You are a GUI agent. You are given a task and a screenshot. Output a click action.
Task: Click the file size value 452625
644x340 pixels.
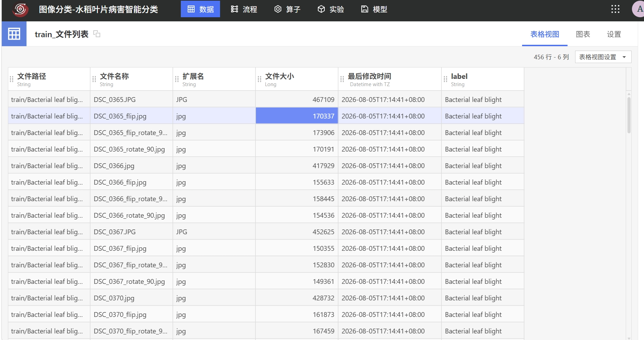pyautogui.click(x=323, y=232)
